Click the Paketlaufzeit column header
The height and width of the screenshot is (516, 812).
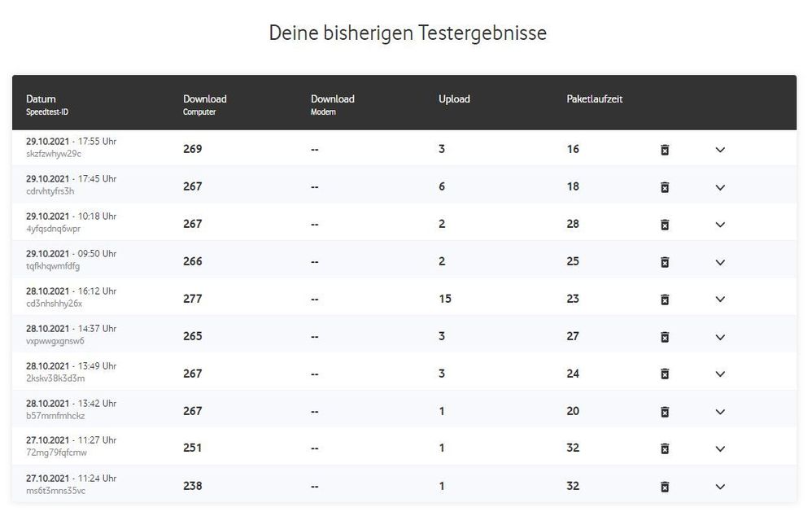pos(595,99)
